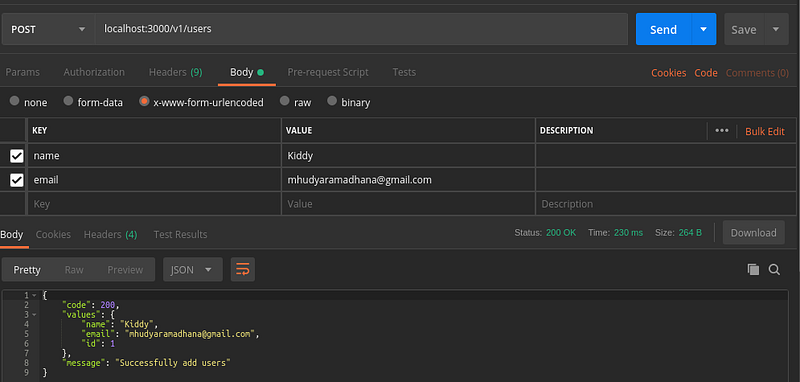The width and height of the screenshot is (800, 382).
Task: Copy the response body to clipboard icon
Action: coord(753,269)
